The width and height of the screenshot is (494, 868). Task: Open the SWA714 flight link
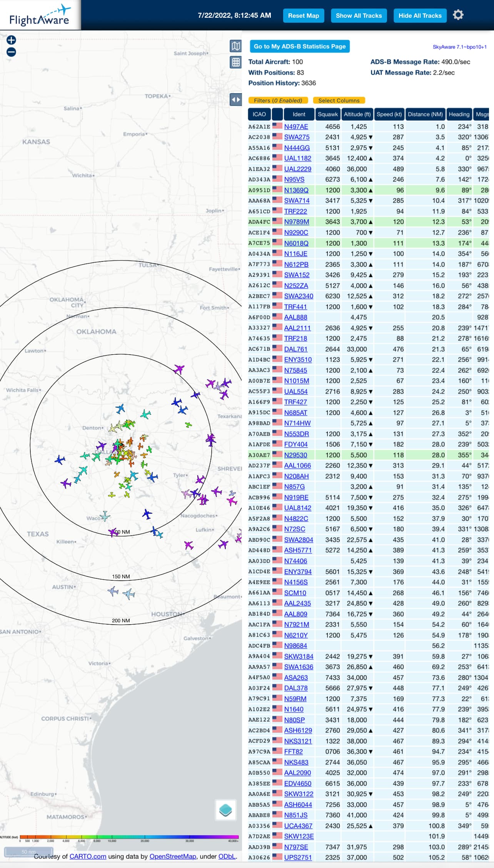click(297, 201)
